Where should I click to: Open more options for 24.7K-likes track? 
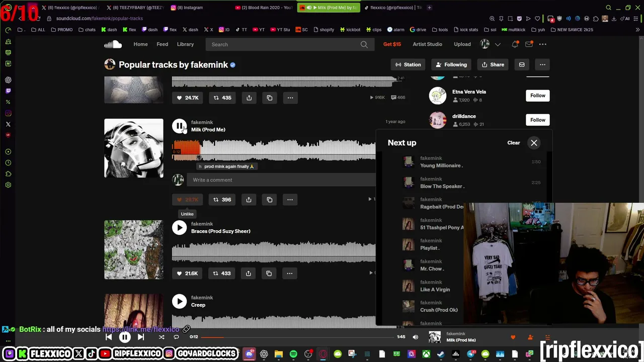(x=290, y=98)
